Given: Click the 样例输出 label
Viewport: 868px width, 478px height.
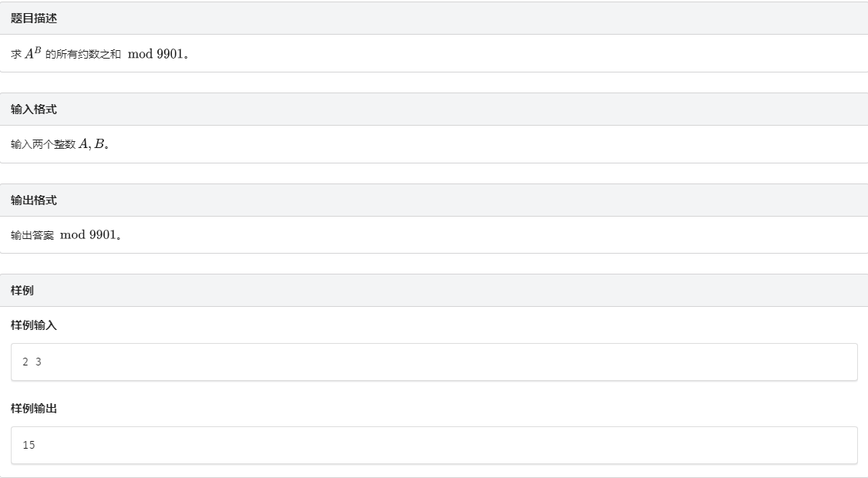Looking at the screenshot, I should [x=34, y=409].
